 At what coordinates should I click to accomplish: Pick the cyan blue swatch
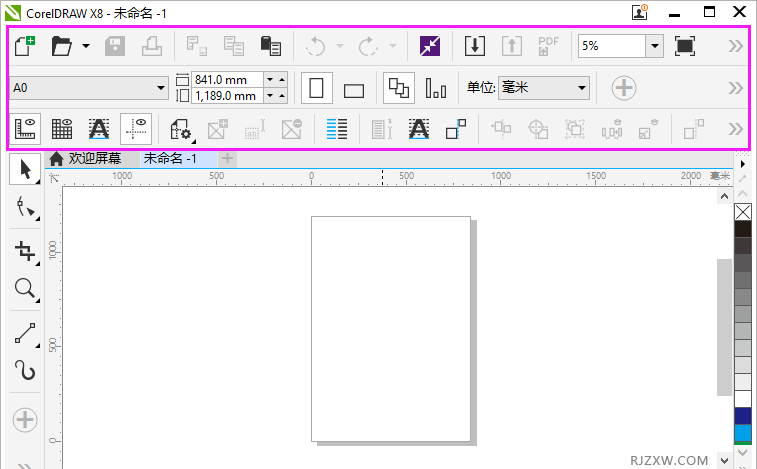743,433
